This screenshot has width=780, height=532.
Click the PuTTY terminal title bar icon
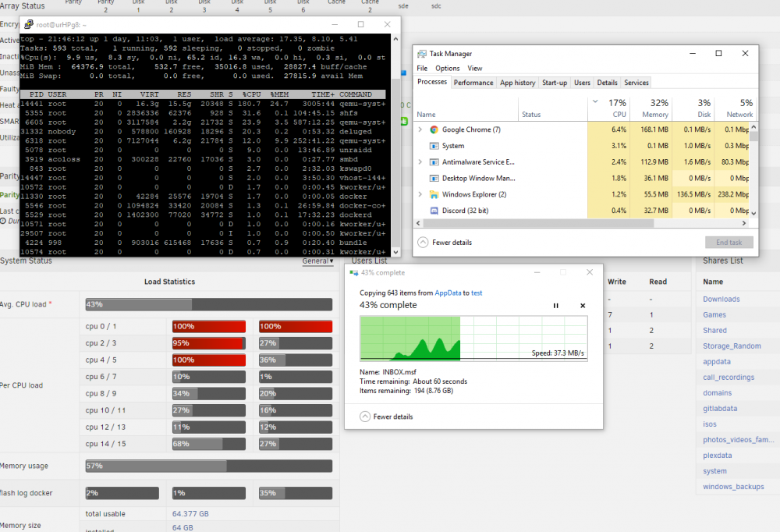coord(29,24)
